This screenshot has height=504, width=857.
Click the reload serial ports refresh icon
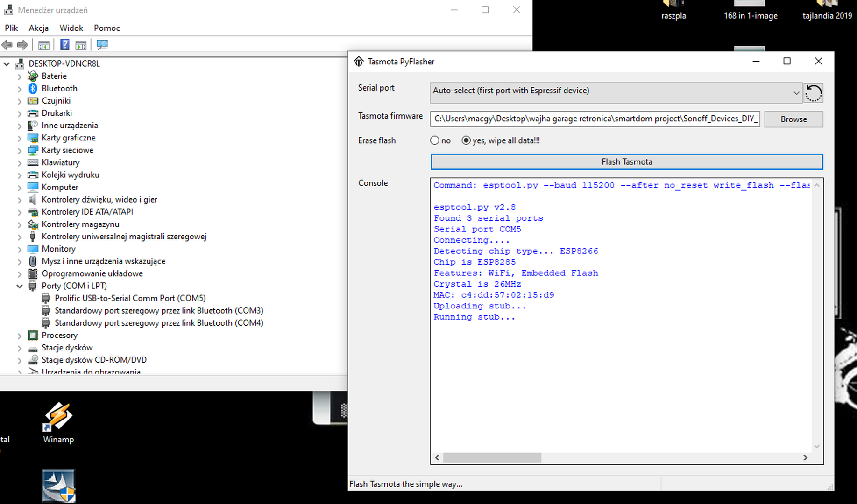pyautogui.click(x=813, y=93)
